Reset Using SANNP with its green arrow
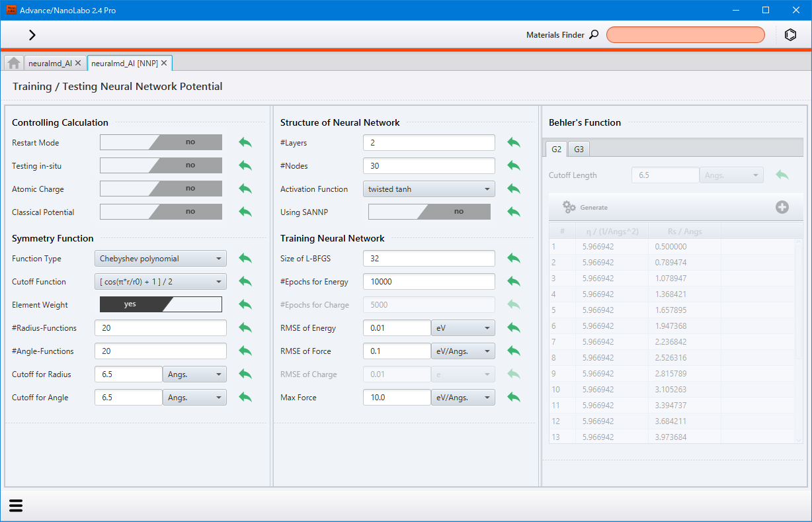 pyautogui.click(x=514, y=212)
